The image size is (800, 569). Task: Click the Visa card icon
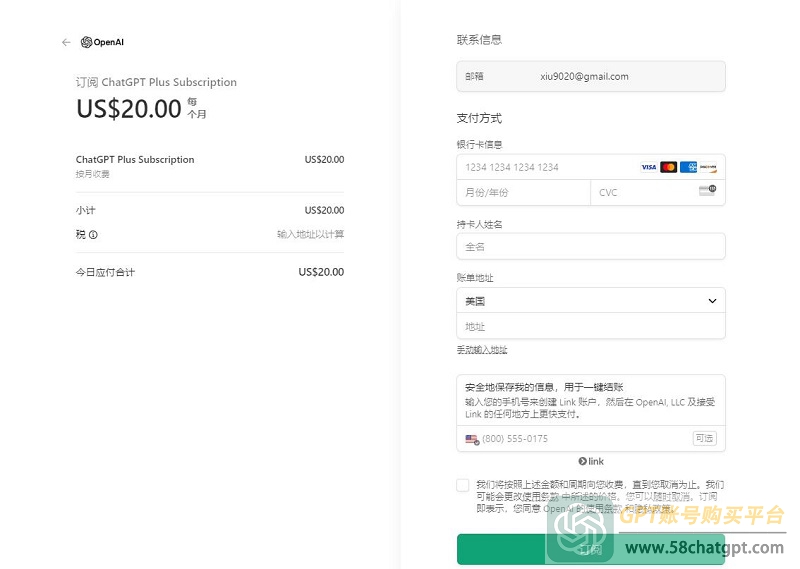pyautogui.click(x=648, y=167)
